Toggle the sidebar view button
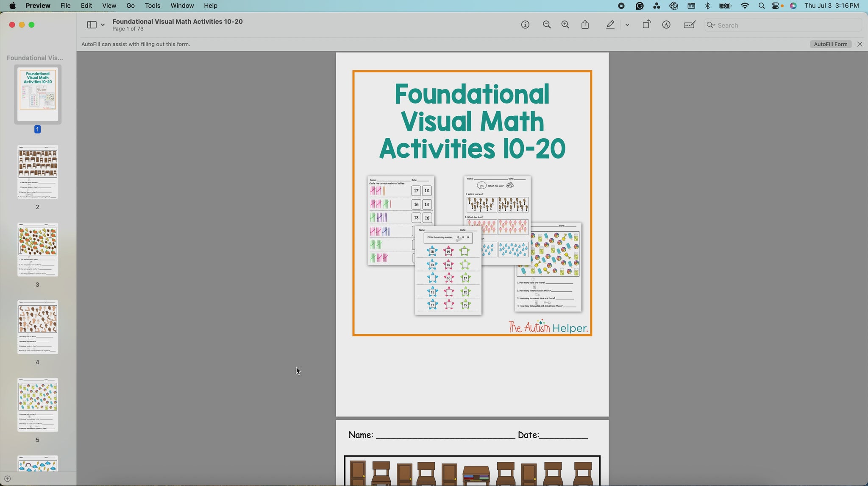The width and height of the screenshot is (868, 486). tap(92, 25)
